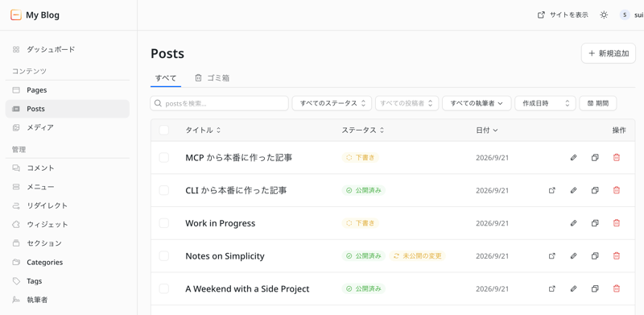Open Posts in the sidebar
The height and width of the screenshot is (315, 644).
[68, 109]
